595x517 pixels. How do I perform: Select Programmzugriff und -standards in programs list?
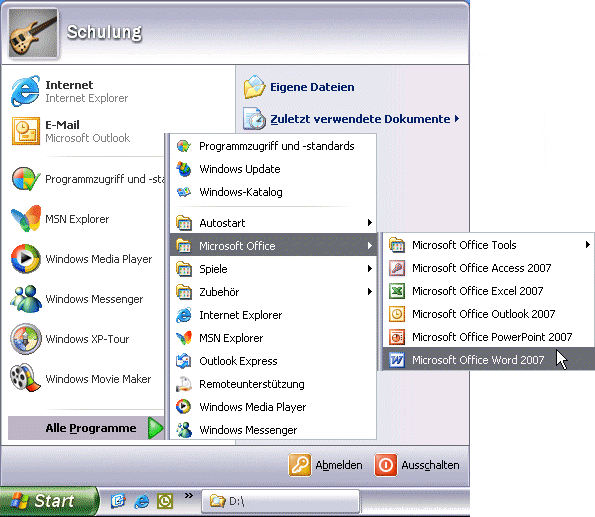click(273, 146)
